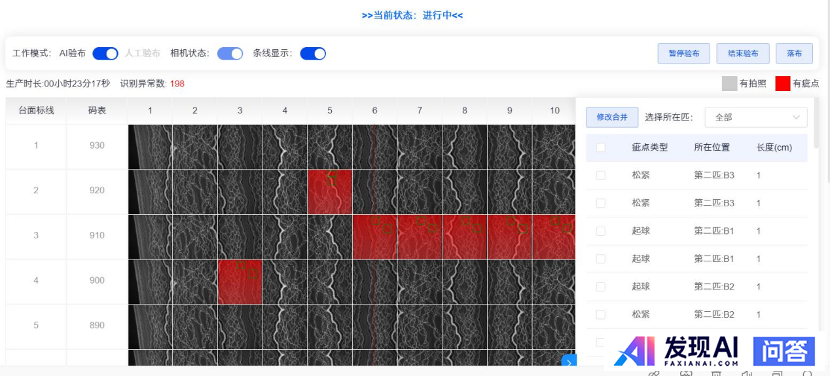This screenshot has width=830, height=376.
Task: Toggle the 相机状态 camera switch
Action: pyautogui.click(x=230, y=53)
